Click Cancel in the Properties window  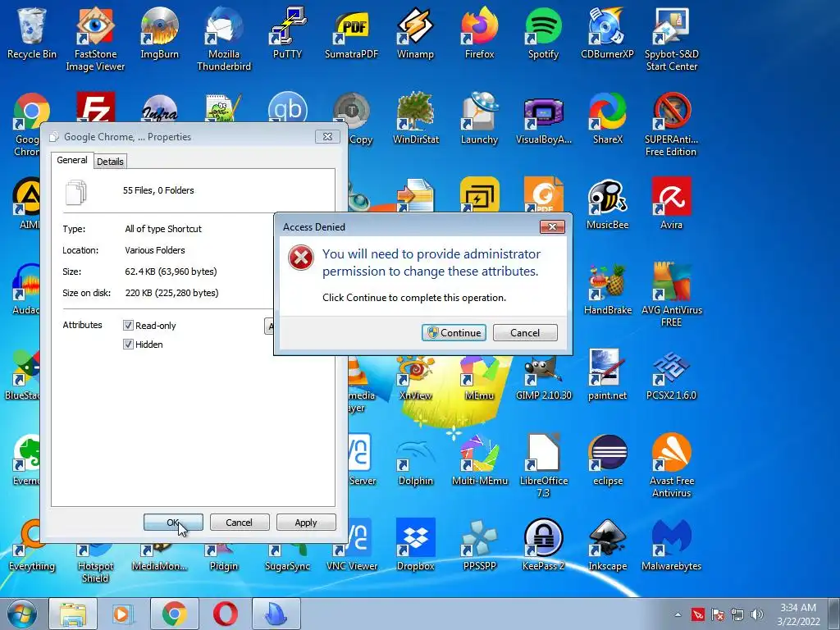coord(240,523)
